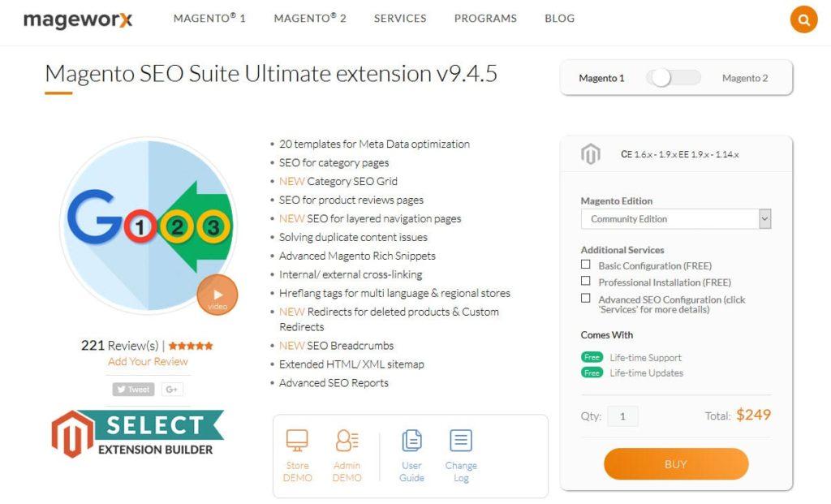Screen dimensions: 831x504
Task: Click the orange search icon
Action: 803,19
